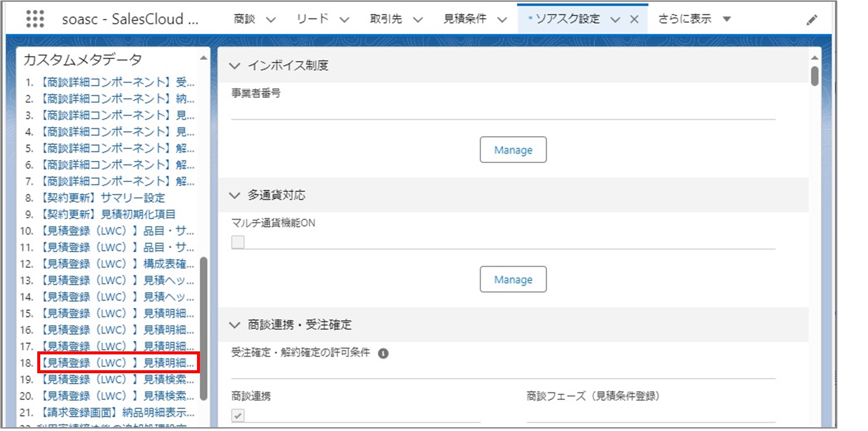The image size is (868, 431).
Task: Open item 21 【請求登録画面】納品明細表示…
Action: point(117,412)
